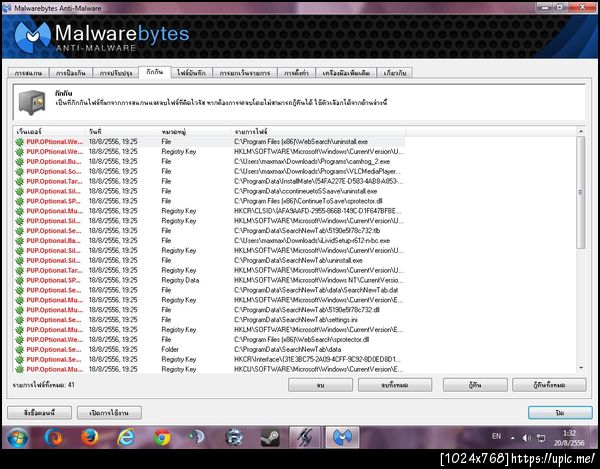Click the bug icon of iLividSetup row

click(19, 241)
